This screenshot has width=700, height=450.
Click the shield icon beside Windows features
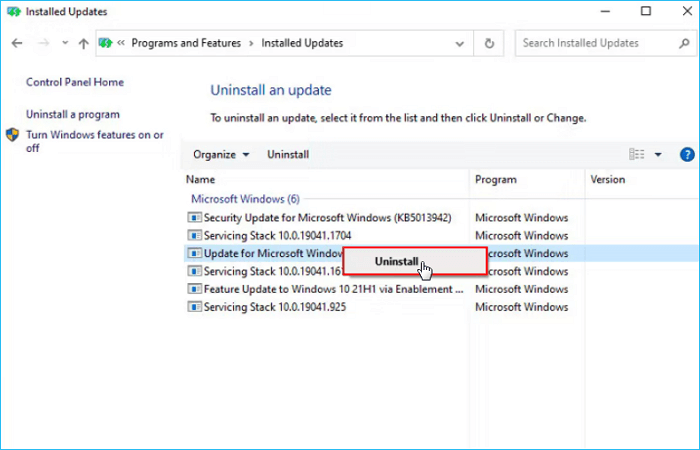pos(12,135)
